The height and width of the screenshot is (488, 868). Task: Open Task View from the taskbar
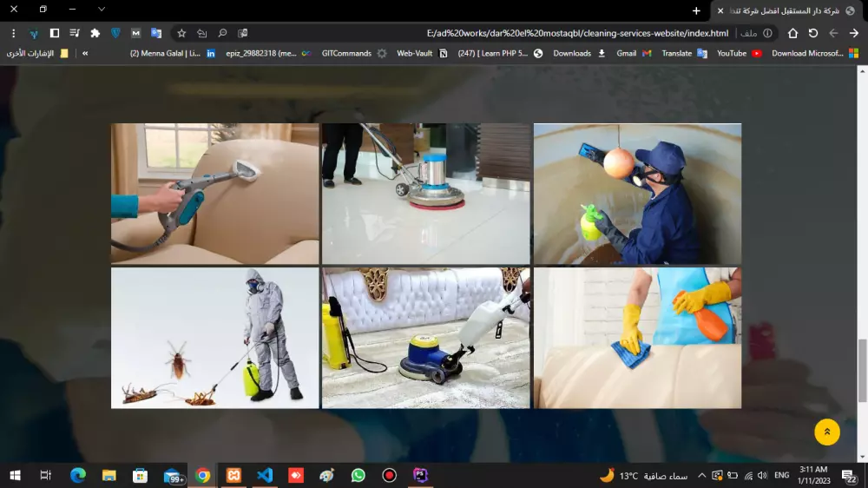pos(46,475)
